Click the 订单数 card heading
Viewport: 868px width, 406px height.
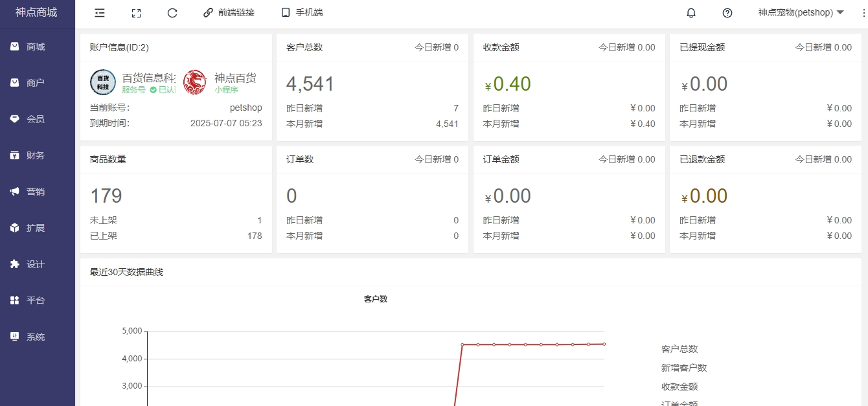(x=300, y=159)
